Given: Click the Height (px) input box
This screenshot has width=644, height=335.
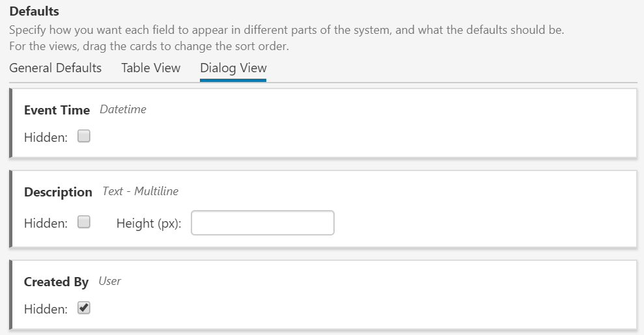Looking at the screenshot, I should pos(262,222).
